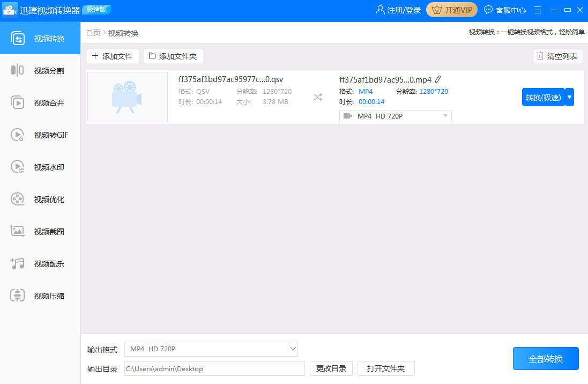Click 添加文件 button

click(x=113, y=56)
